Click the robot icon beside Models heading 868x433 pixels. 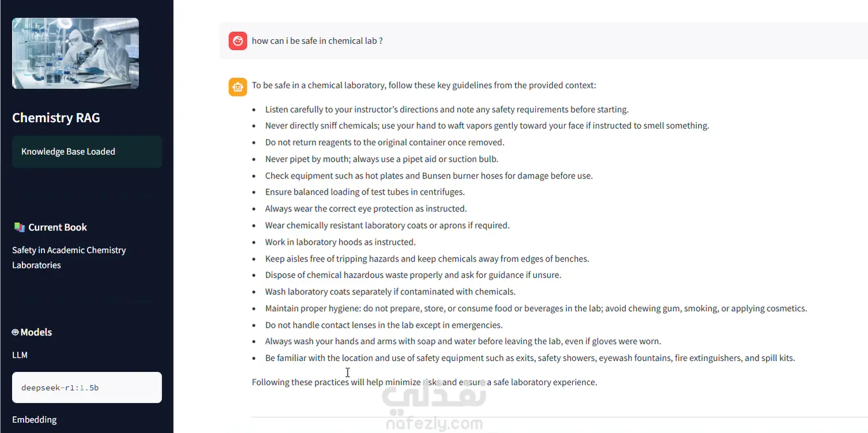[x=16, y=332]
